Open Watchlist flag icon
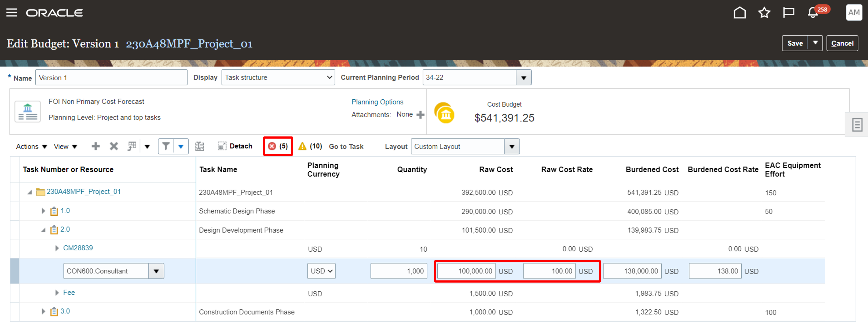Screen dimensions: 868x325 789,13
